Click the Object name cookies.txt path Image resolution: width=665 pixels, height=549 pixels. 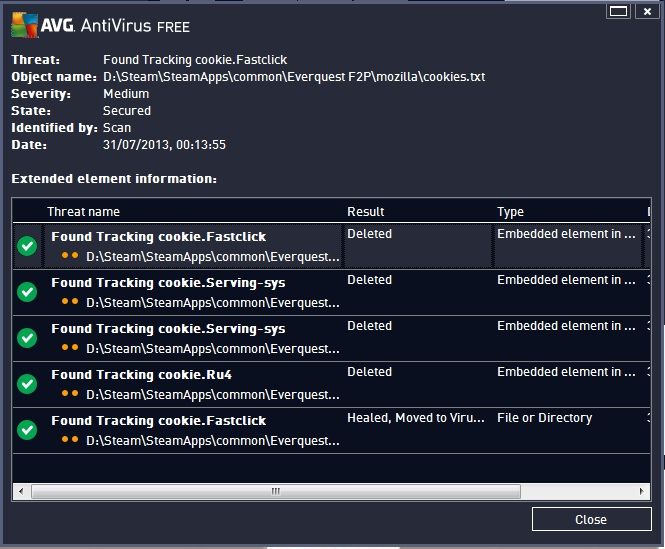pyautogui.click(x=294, y=77)
